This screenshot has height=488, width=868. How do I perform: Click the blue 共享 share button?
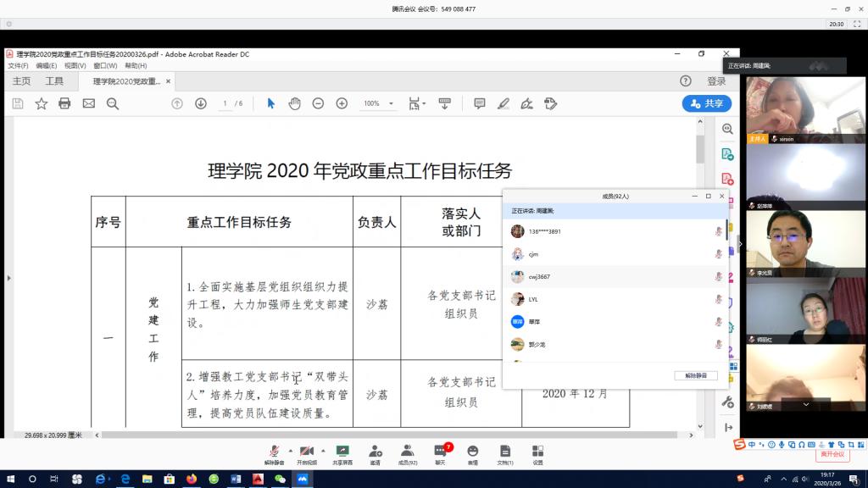tap(706, 103)
